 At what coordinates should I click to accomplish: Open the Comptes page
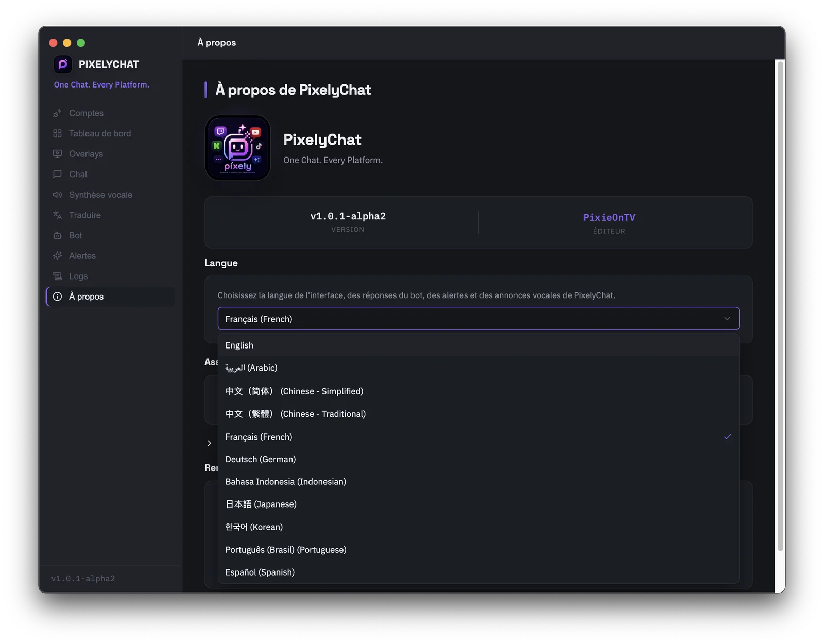pos(111,113)
